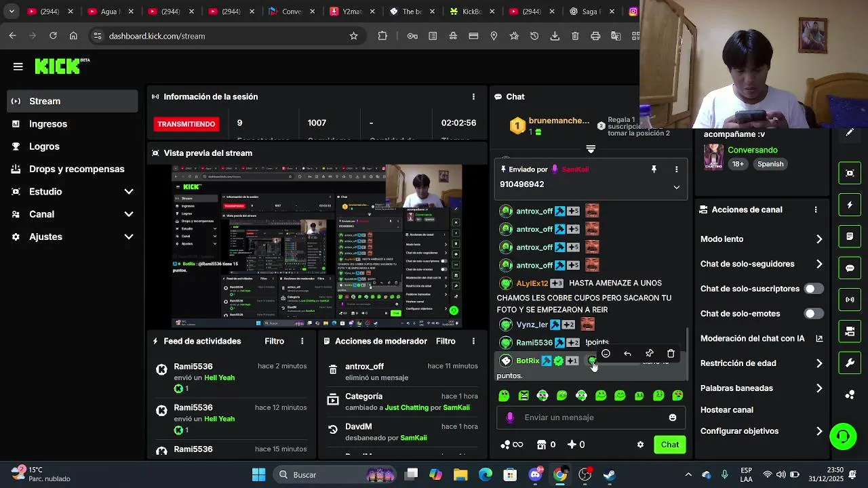This screenshot has height=488, width=868.
Task: Click the green Chat send button
Action: (670, 445)
